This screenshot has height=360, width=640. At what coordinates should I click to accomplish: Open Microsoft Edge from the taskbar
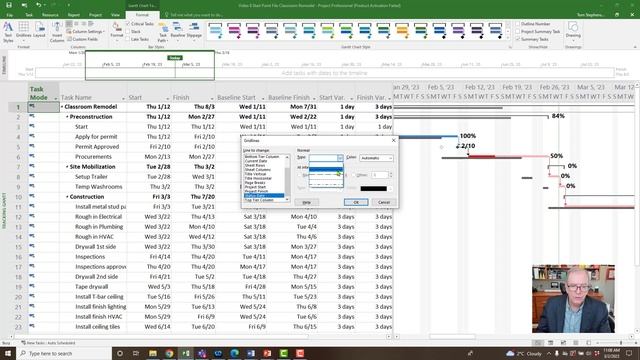click(234, 353)
